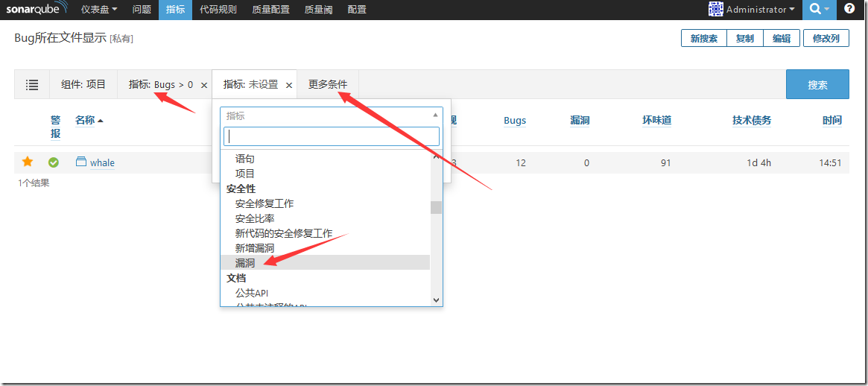Open the Administrator account dropdown
This screenshot has width=868, height=386.
pos(760,10)
